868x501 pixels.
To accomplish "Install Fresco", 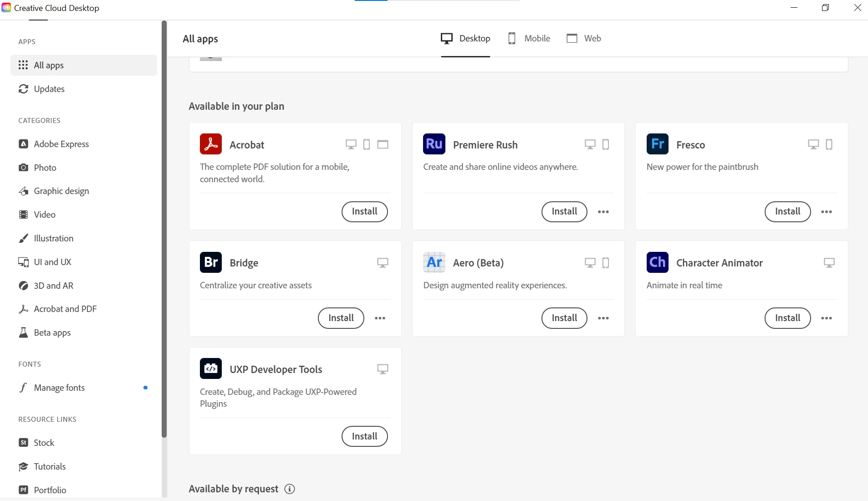I will [787, 212].
